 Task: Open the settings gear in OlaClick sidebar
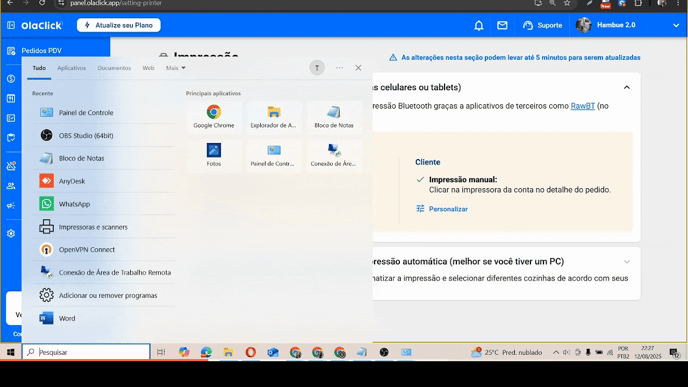coord(11,233)
